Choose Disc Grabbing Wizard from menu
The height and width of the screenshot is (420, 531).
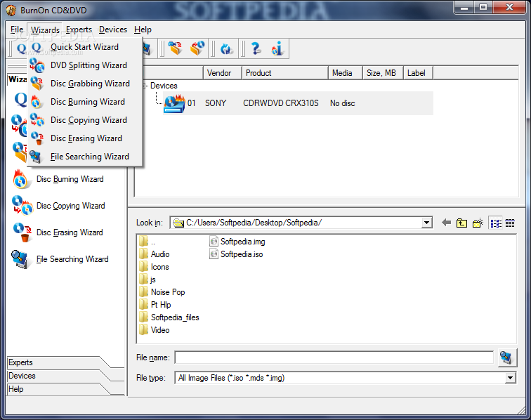point(85,84)
